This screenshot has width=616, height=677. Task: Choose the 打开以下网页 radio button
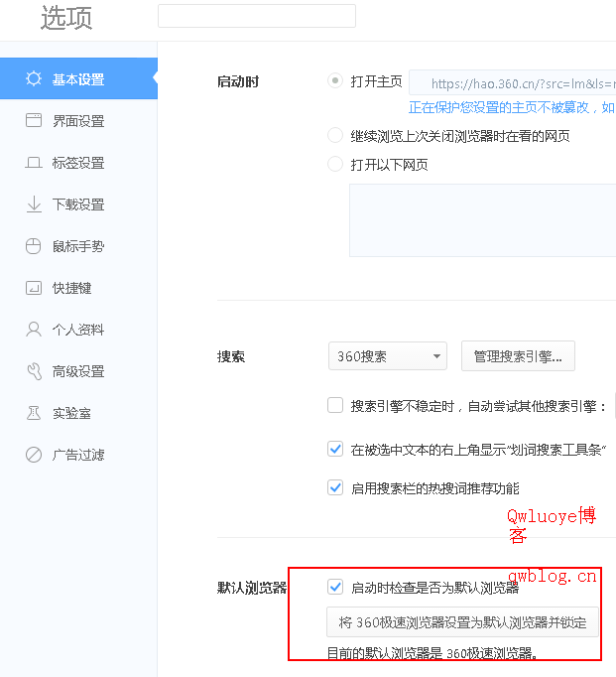click(x=335, y=165)
